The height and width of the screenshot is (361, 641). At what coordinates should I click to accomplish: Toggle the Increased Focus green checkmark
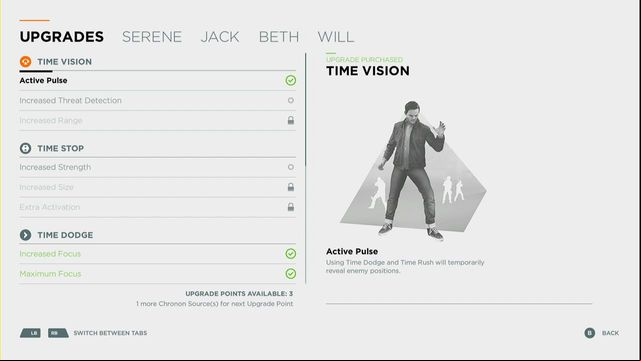click(x=291, y=254)
